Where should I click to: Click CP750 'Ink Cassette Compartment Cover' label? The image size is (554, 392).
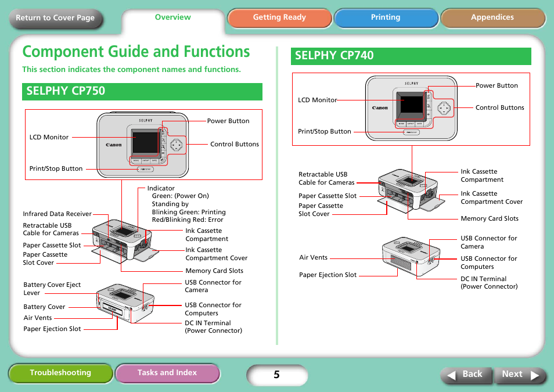point(216,254)
